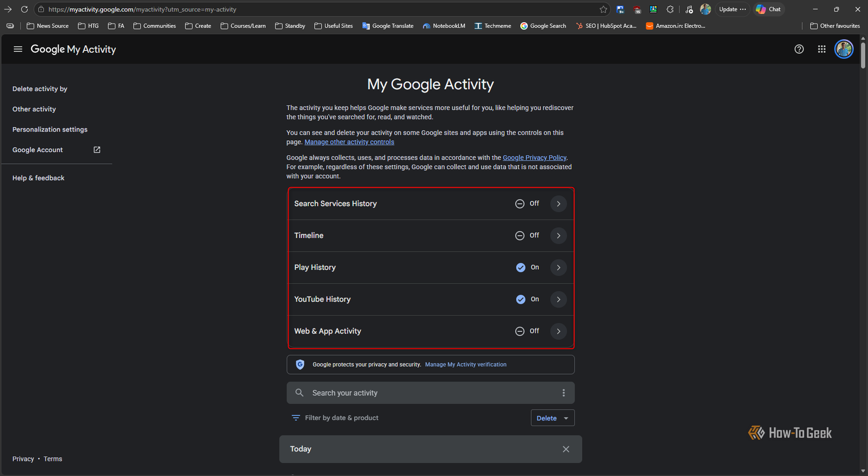Open the NotebookLM bookmark
Image resolution: width=868 pixels, height=476 pixels.
(x=444, y=26)
